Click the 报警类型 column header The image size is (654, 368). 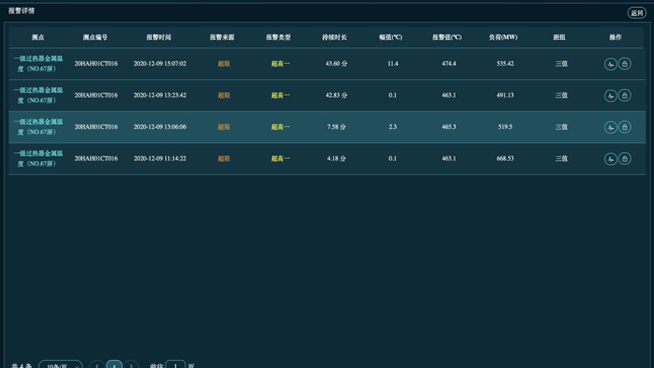coord(278,37)
